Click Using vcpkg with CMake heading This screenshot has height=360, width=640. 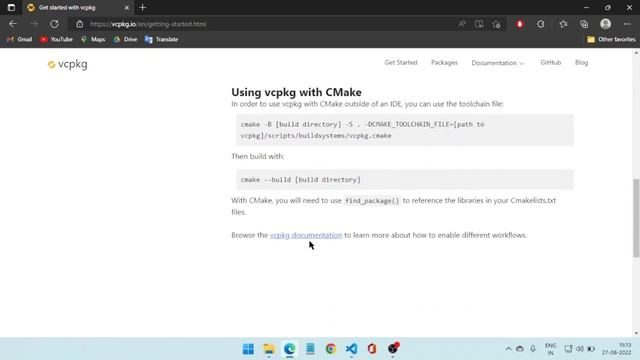[x=296, y=92]
